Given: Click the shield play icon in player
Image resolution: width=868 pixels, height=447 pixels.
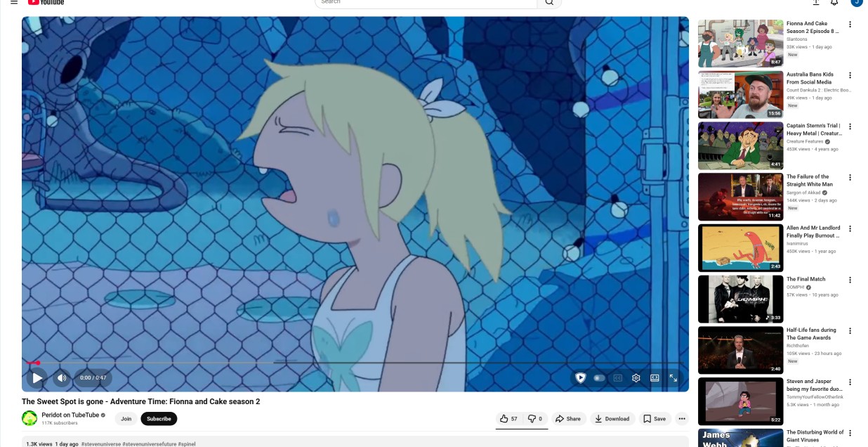Looking at the screenshot, I should (581, 377).
